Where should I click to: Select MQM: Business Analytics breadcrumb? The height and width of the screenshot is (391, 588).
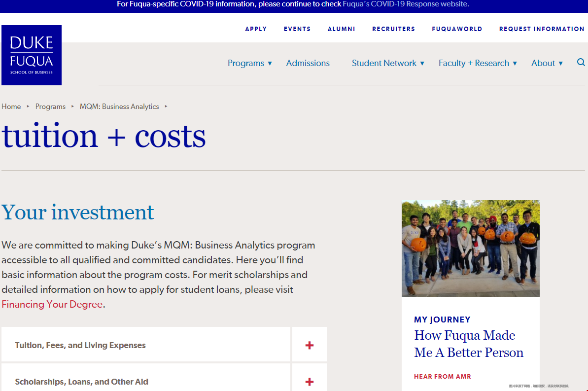119,107
